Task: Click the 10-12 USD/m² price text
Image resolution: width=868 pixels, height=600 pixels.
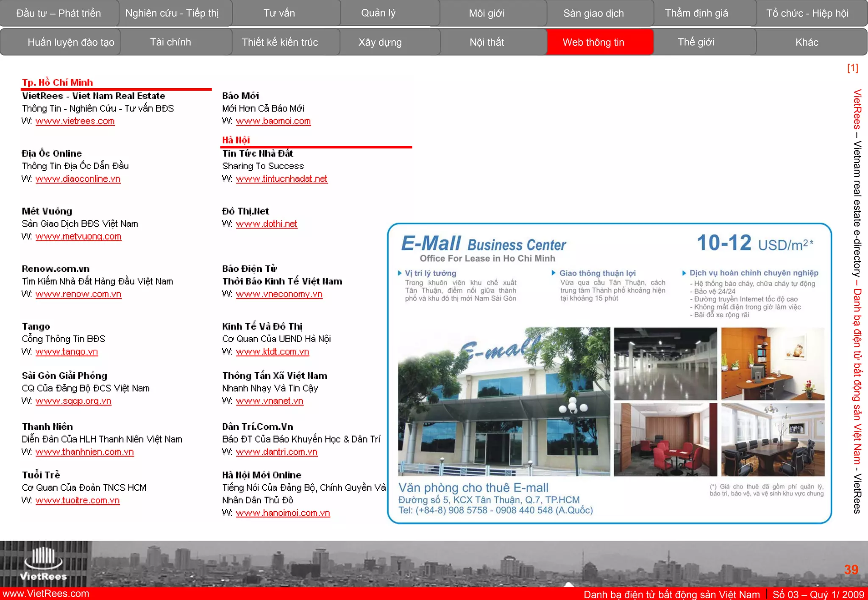Action: [755, 243]
